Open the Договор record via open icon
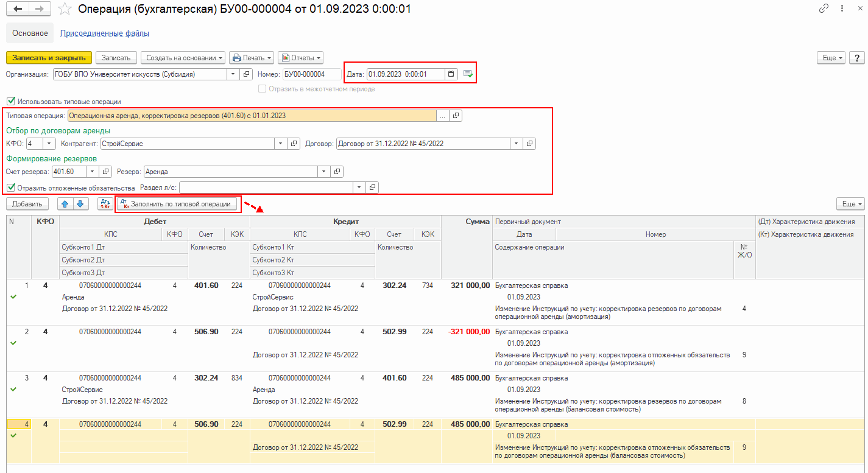The width and height of the screenshot is (868, 473). point(530,144)
